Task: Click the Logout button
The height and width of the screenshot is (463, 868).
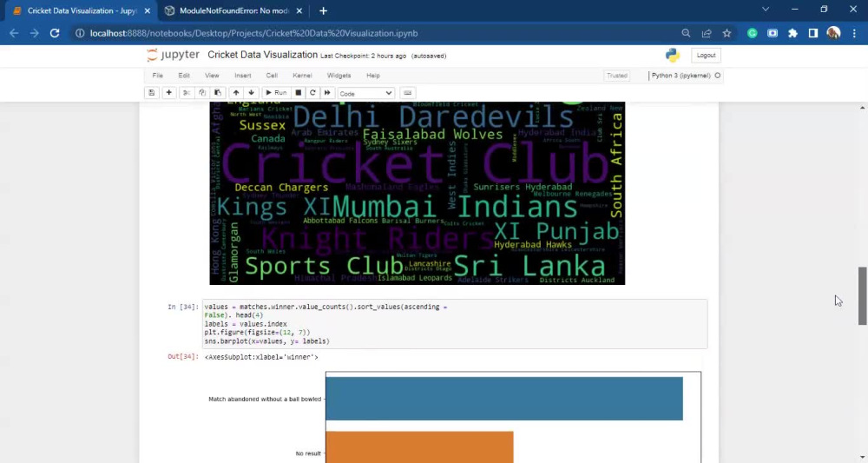Action: (706, 56)
